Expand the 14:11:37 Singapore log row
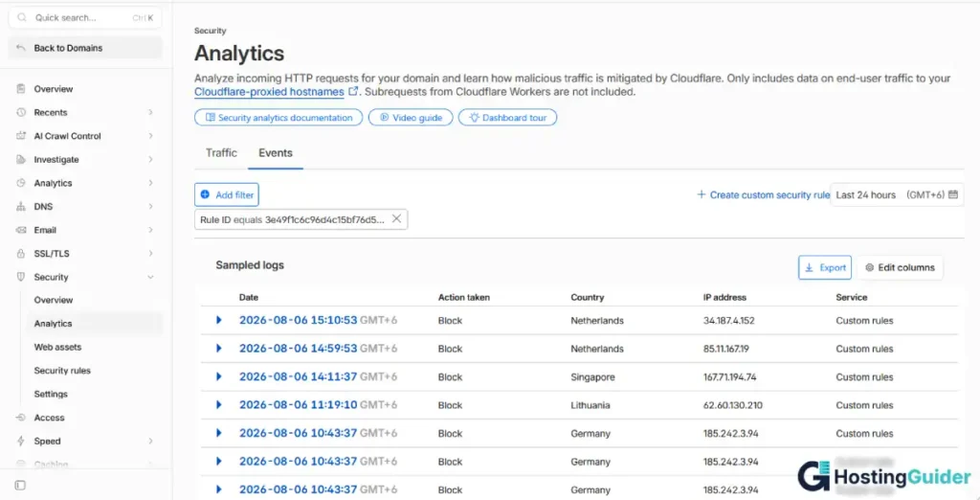 tap(219, 376)
